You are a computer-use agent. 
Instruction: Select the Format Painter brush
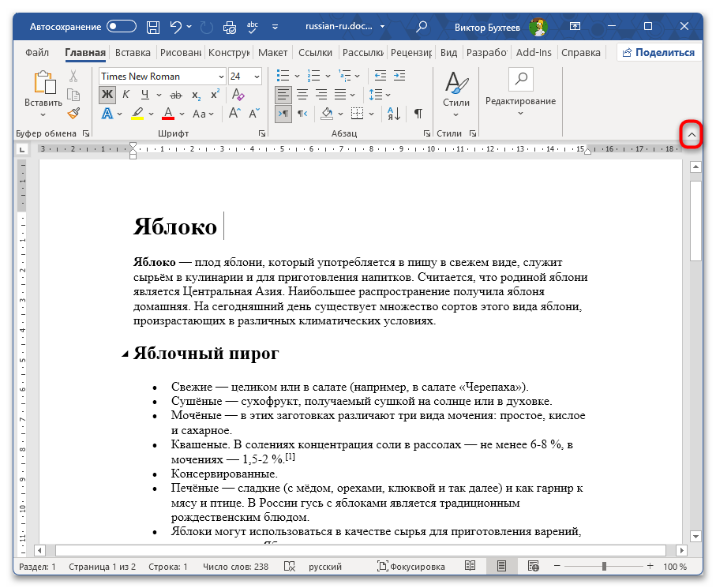(x=73, y=113)
